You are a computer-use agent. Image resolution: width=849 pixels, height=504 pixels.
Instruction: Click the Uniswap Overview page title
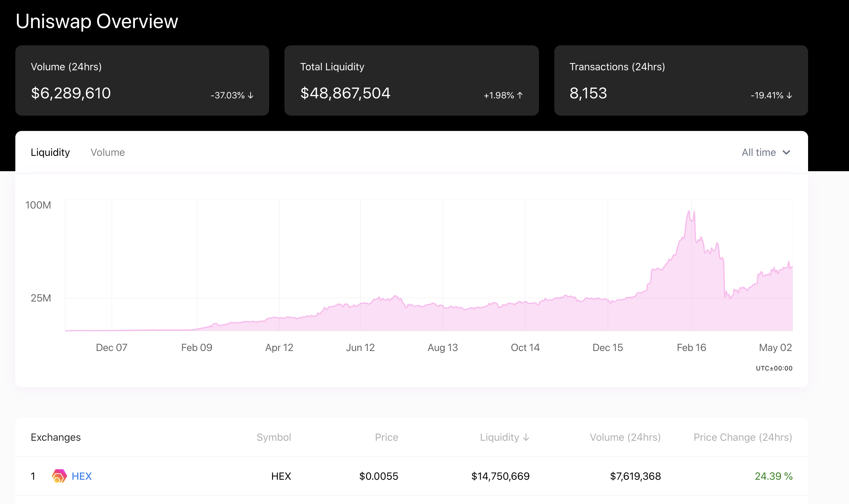[97, 21]
